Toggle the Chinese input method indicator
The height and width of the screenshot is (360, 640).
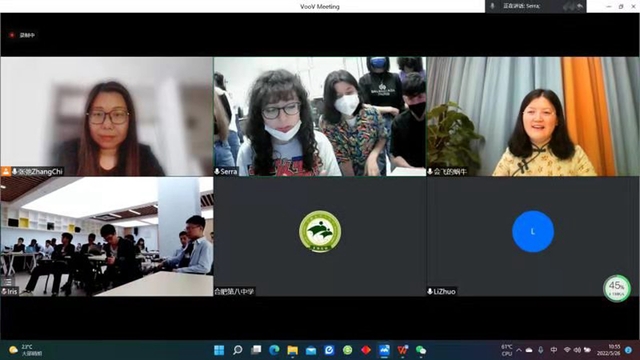click(x=553, y=350)
